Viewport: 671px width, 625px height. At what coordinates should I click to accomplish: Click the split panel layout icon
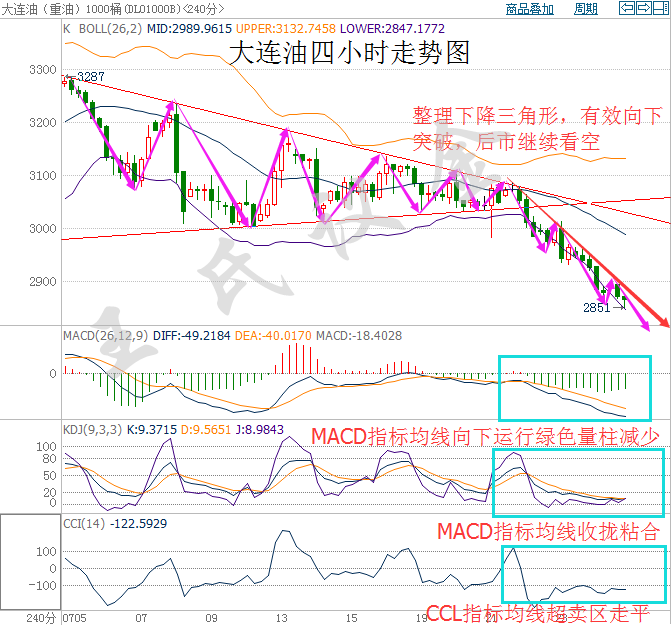coord(660,9)
